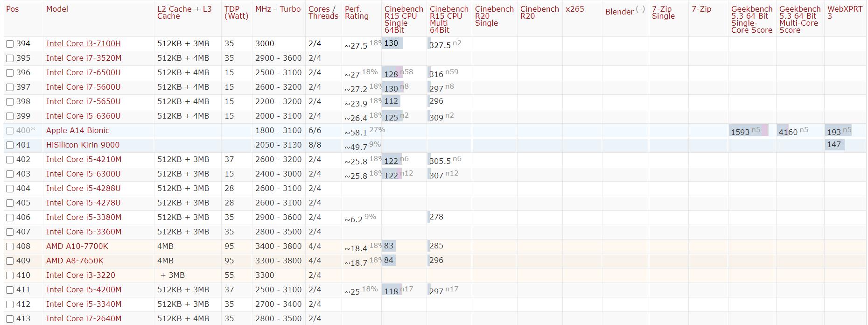Tick the HiSilicon Kirin 9000 row checkbox

pos(10,145)
